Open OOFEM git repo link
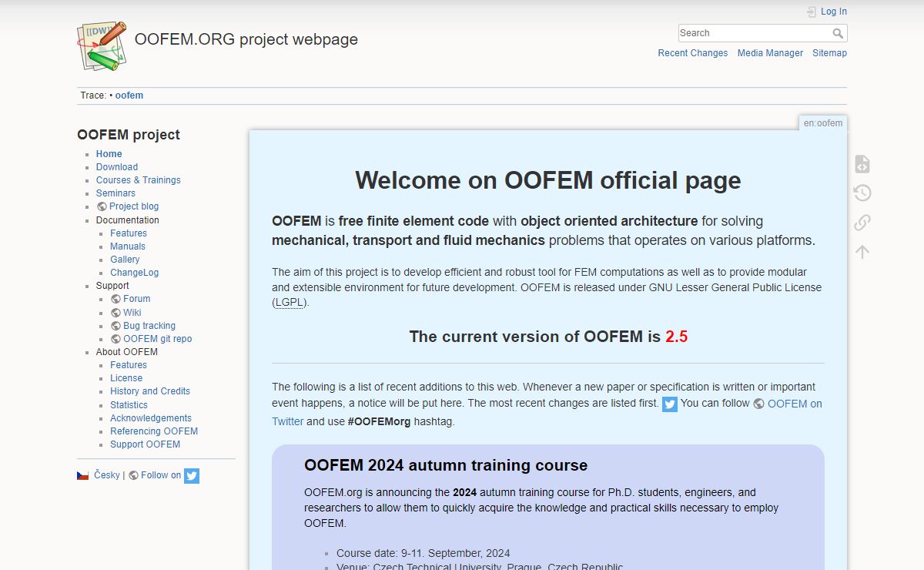This screenshot has width=924, height=570. point(158,339)
